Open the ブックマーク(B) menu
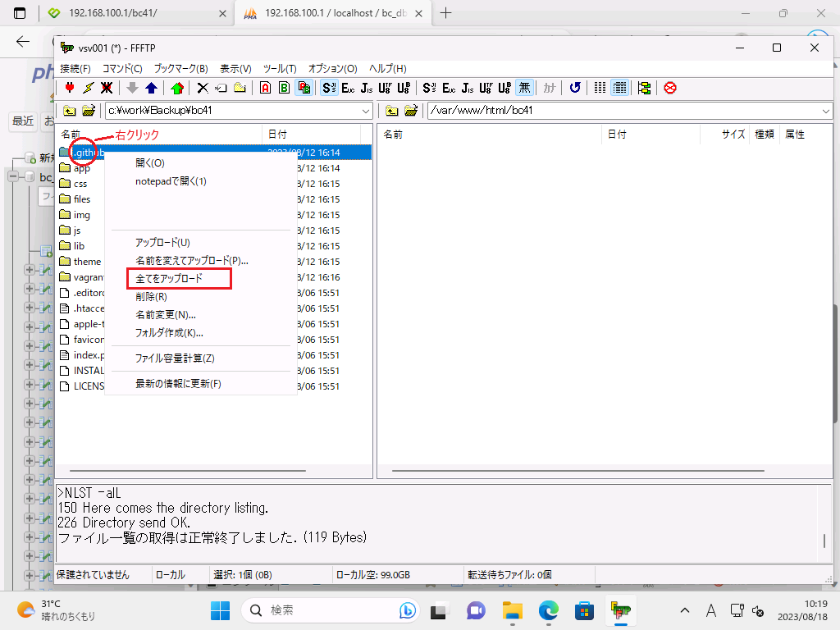The image size is (840, 630). (x=180, y=68)
